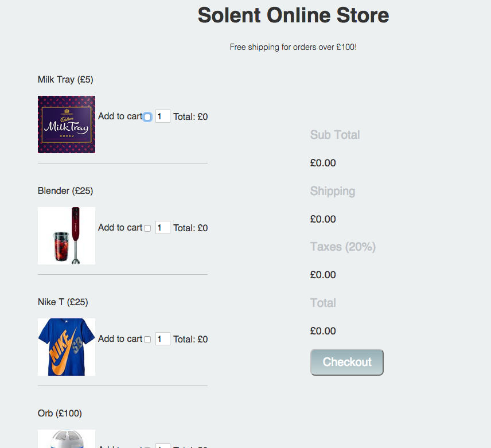Tick the Add to cart checkbox for Blender
The height and width of the screenshot is (448, 491).
pos(147,228)
